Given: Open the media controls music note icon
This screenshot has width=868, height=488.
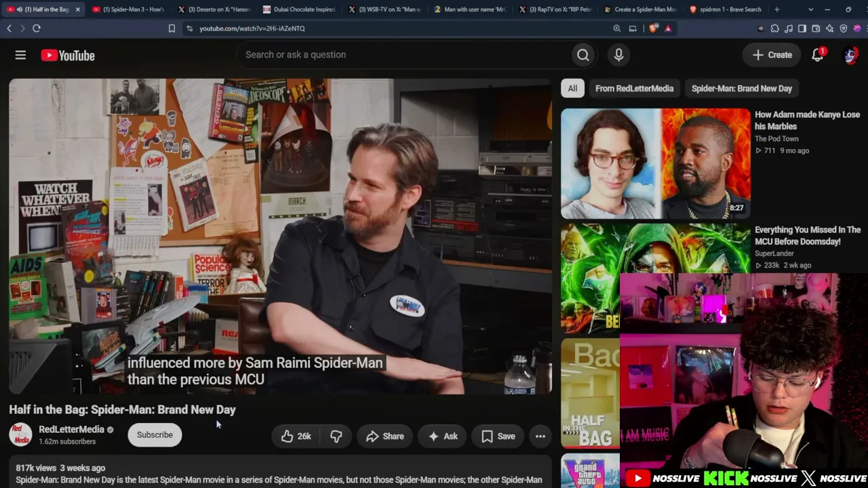Looking at the screenshot, I should pos(789,28).
